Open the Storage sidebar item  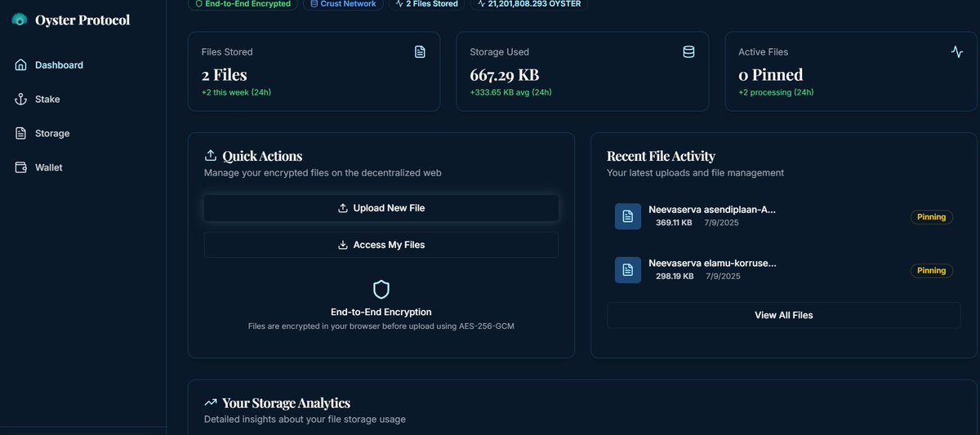[82, 134]
